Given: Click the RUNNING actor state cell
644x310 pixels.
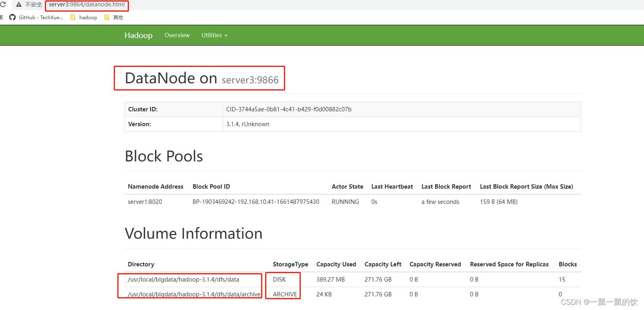Looking at the screenshot, I should 345,202.
